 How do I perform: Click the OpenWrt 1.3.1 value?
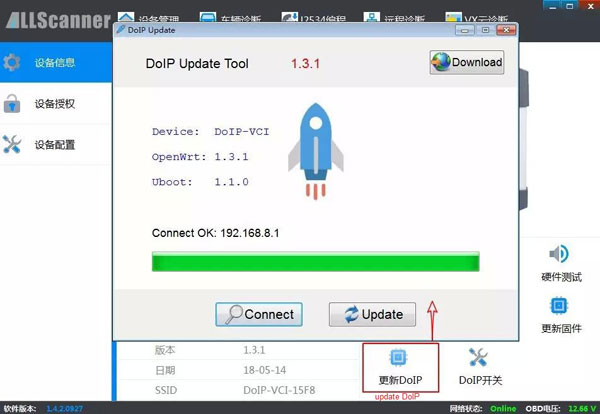[232, 157]
